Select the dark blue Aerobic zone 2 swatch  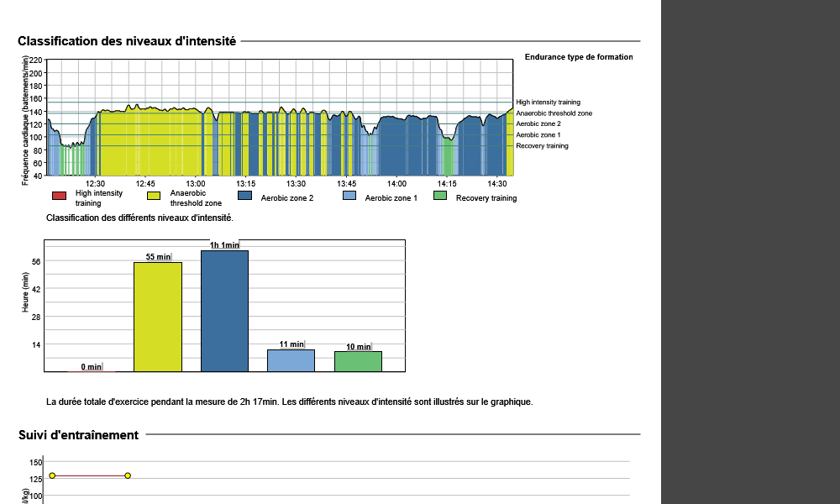click(x=245, y=196)
